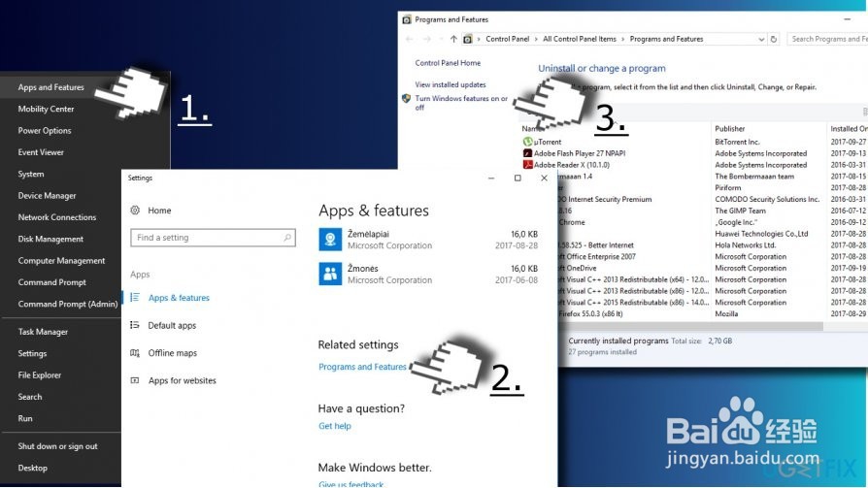
Task: Click the Programs and Features title icon
Action: click(x=407, y=19)
